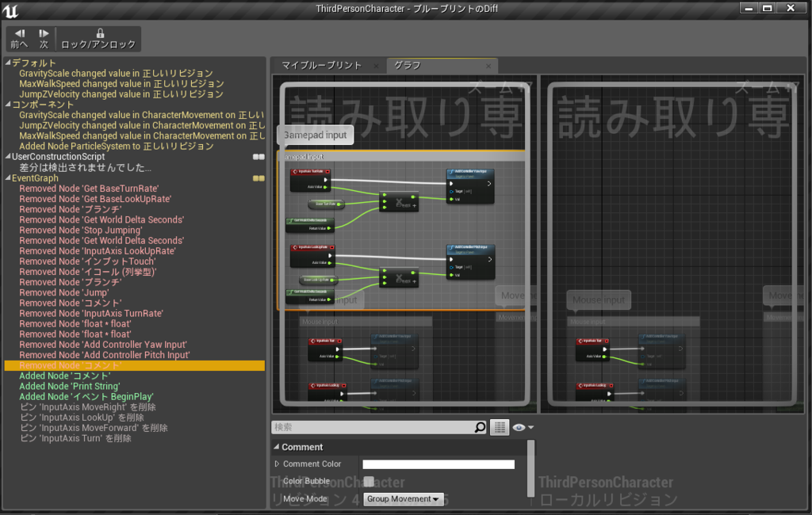
Task: Select 'MaxWalkSpeed changed value in 正しいリビジョン'
Action: 121,84
